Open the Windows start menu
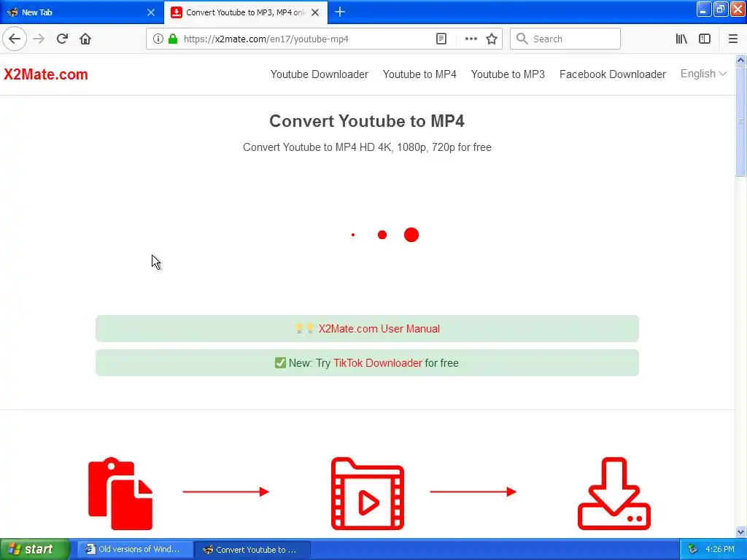The width and height of the screenshot is (747, 560). pyautogui.click(x=34, y=549)
